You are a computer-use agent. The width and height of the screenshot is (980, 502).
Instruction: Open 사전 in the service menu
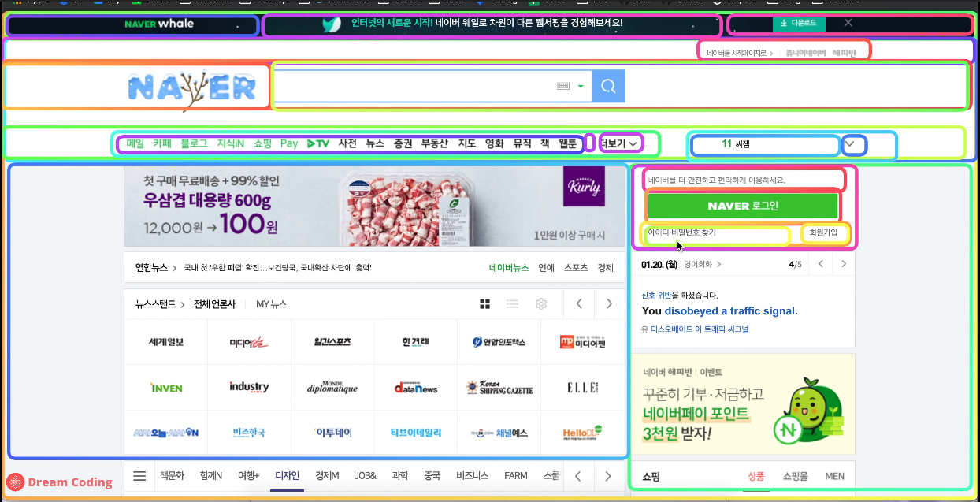pyautogui.click(x=347, y=143)
